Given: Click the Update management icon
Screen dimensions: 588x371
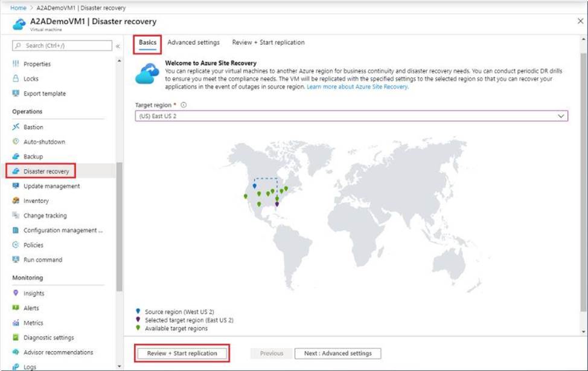Looking at the screenshot, I should click(16, 186).
